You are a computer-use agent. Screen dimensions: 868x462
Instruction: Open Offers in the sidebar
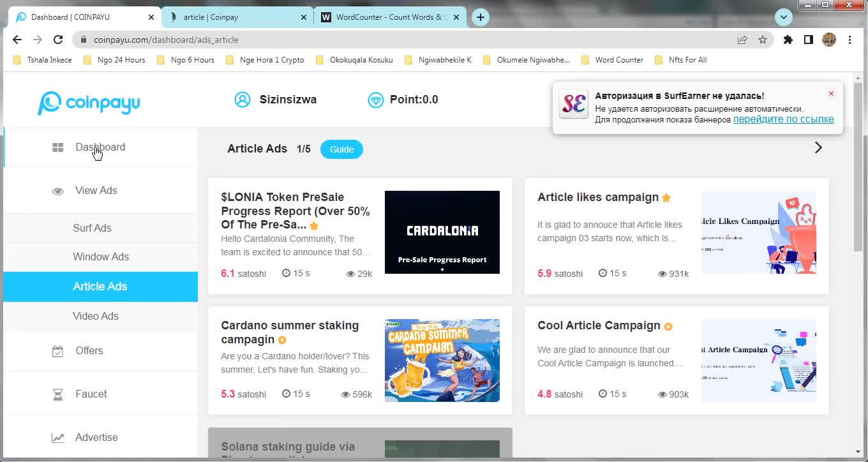tap(100, 351)
